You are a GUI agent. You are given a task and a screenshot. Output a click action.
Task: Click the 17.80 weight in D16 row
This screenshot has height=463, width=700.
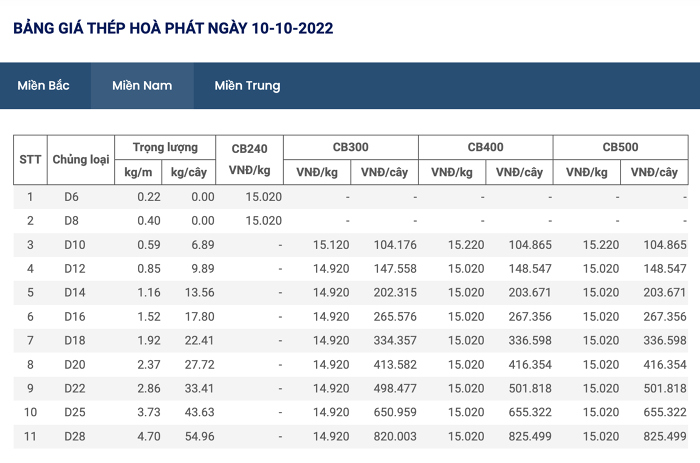(200, 317)
